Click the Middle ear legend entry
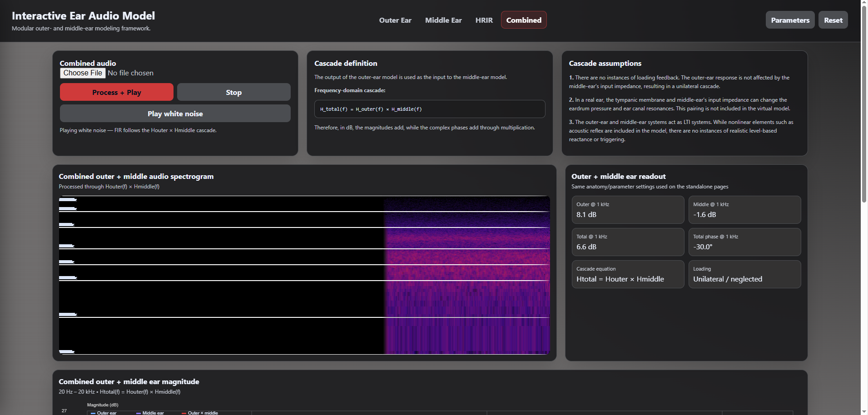Screen dimensions: 868x415 point(150,413)
